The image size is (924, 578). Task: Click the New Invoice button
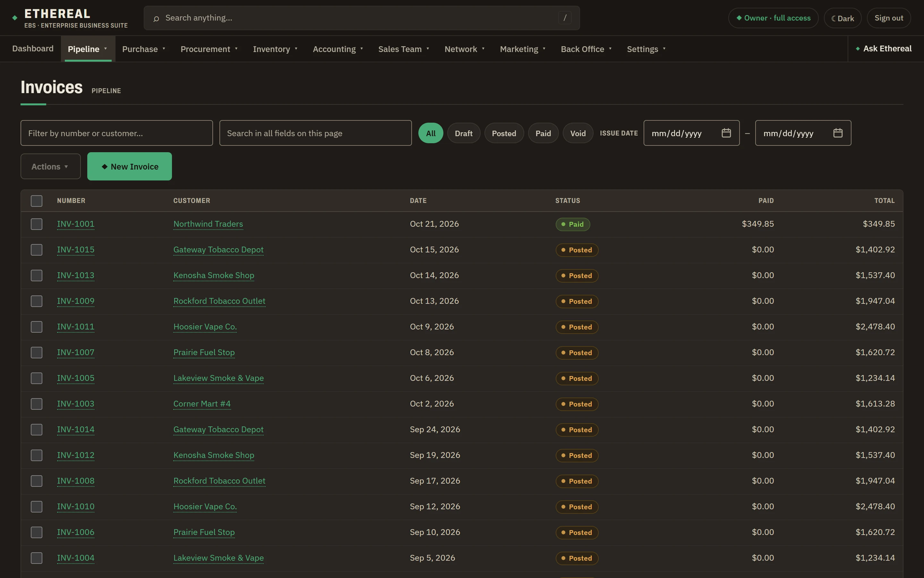[129, 166]
